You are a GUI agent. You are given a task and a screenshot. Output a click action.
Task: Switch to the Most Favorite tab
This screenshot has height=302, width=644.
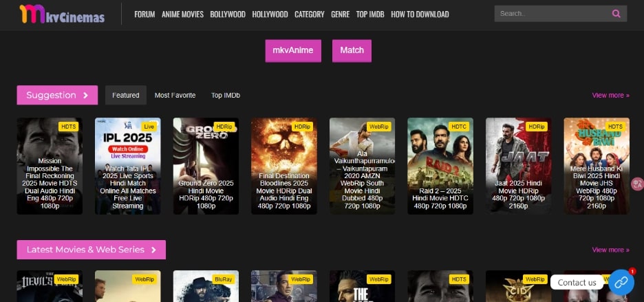[175, 96]
